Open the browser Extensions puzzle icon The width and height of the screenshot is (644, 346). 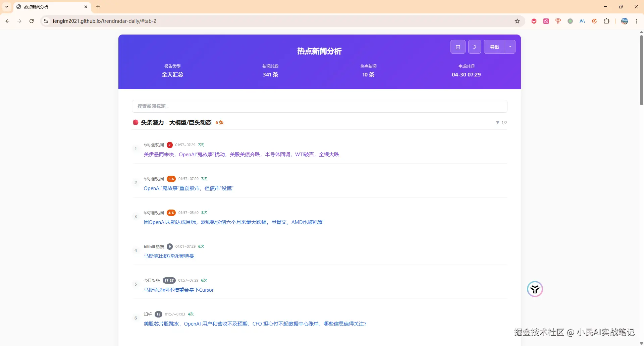tap(606, 21)
